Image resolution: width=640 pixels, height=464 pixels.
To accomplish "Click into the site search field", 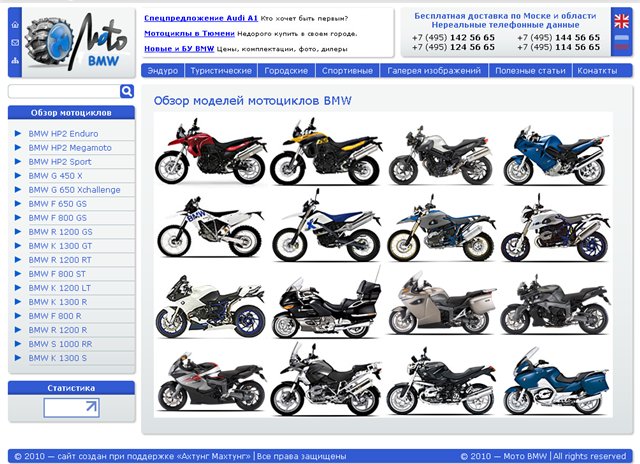I will (64, 91).
